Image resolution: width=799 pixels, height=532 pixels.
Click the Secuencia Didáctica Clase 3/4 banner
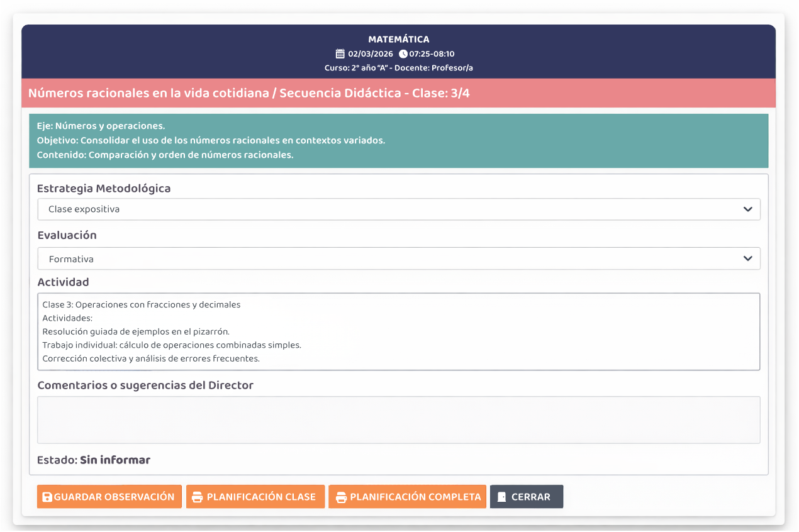coord(249,94)
